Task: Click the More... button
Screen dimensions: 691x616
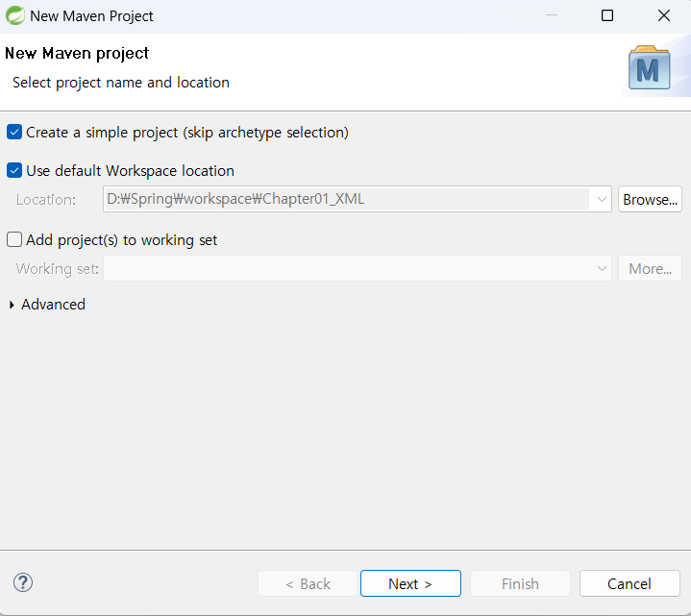Action: click(x=650, y=268)
